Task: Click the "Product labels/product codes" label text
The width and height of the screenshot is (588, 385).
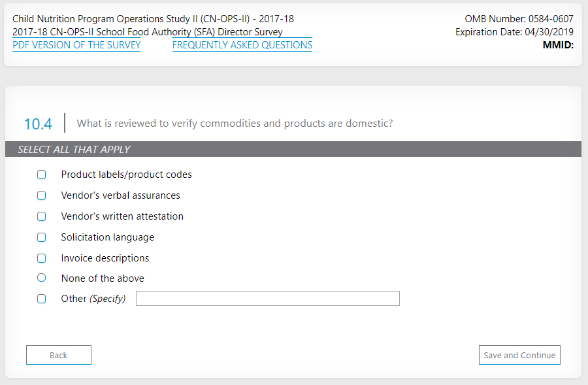Action: (126, 175)
